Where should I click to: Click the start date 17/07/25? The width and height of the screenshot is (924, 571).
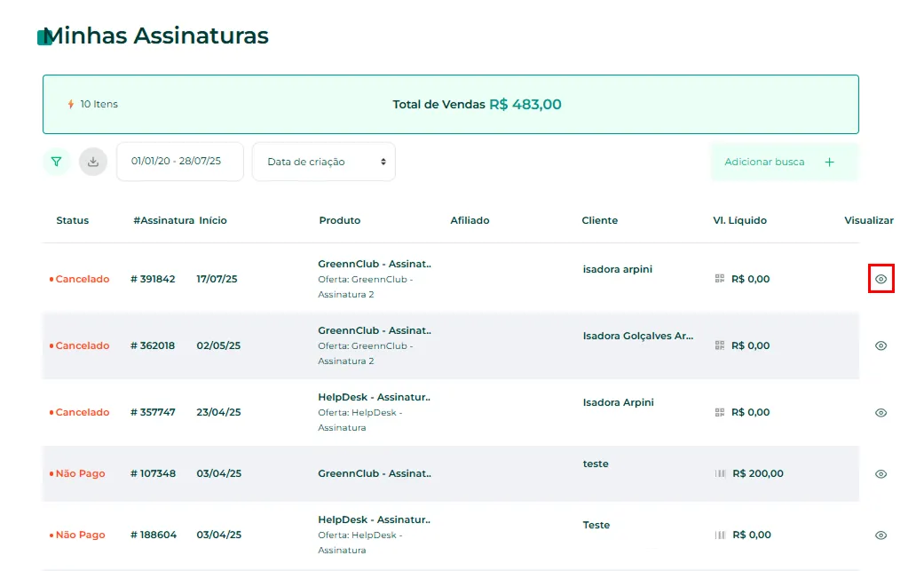(x=217, y=279)
